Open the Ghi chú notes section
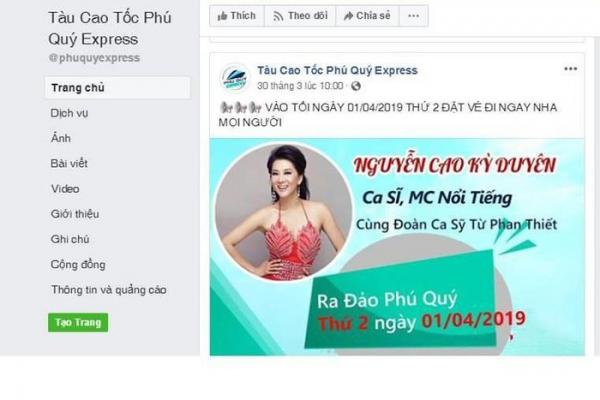The height and width of the screenshot is (400, 600). point(70,239)
